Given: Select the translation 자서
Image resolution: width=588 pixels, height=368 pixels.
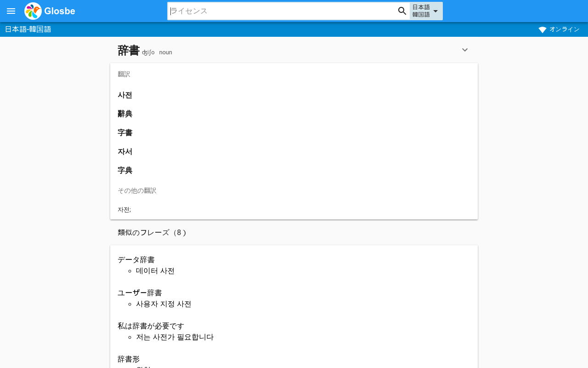Looking at the screenshot, I should [x=125, y=152].
